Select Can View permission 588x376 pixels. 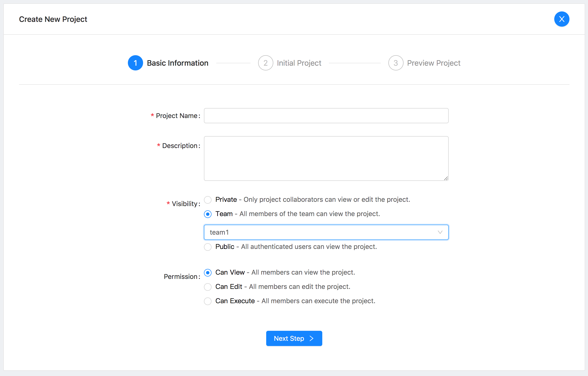(x=207, y=272)
